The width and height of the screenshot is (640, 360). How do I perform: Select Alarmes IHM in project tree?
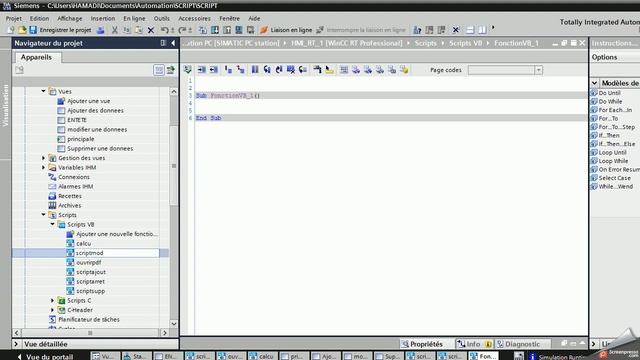(x=76, y=186)
